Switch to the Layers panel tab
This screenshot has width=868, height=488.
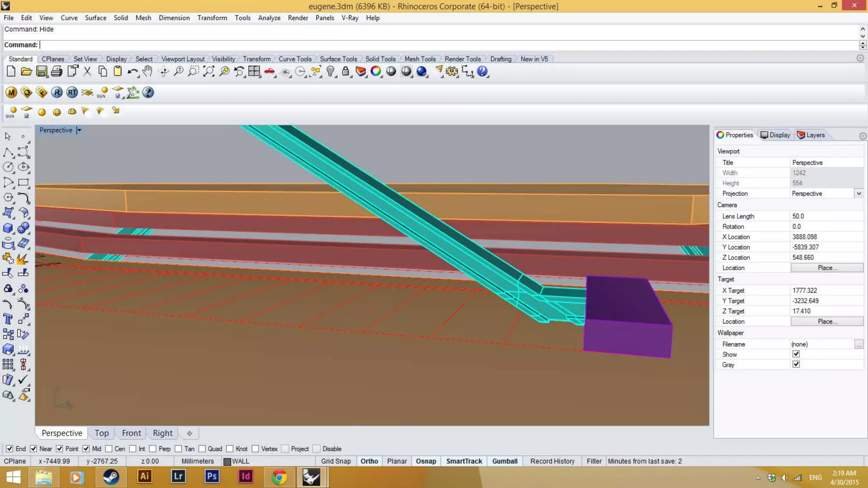[x=811, y=135]
